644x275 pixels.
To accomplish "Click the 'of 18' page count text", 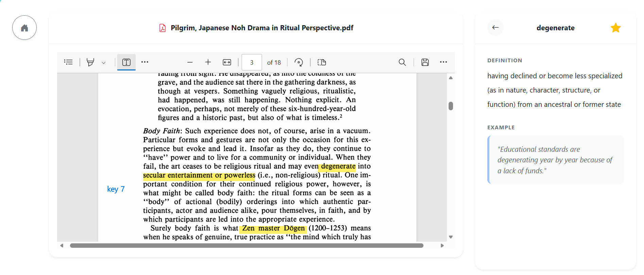I will pos(274,62).
